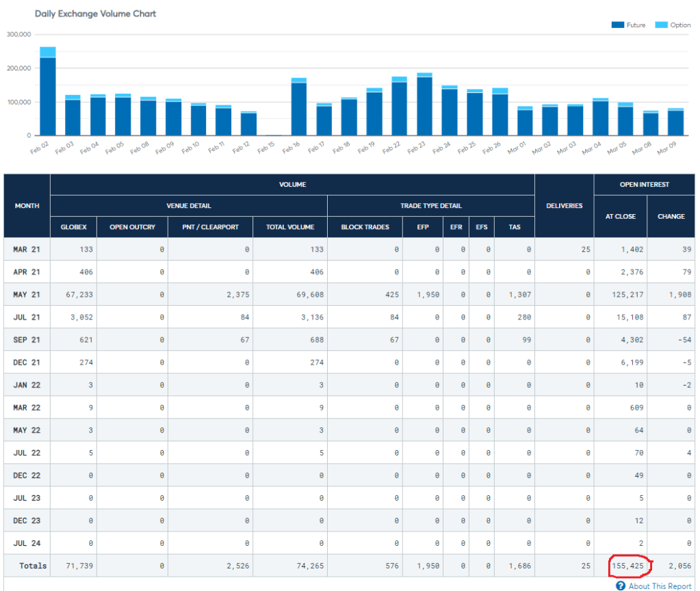Select the Mar 09 volume bar
This screenshot has height=591, width=700.
pyautogui.click(x=675, y=122)
